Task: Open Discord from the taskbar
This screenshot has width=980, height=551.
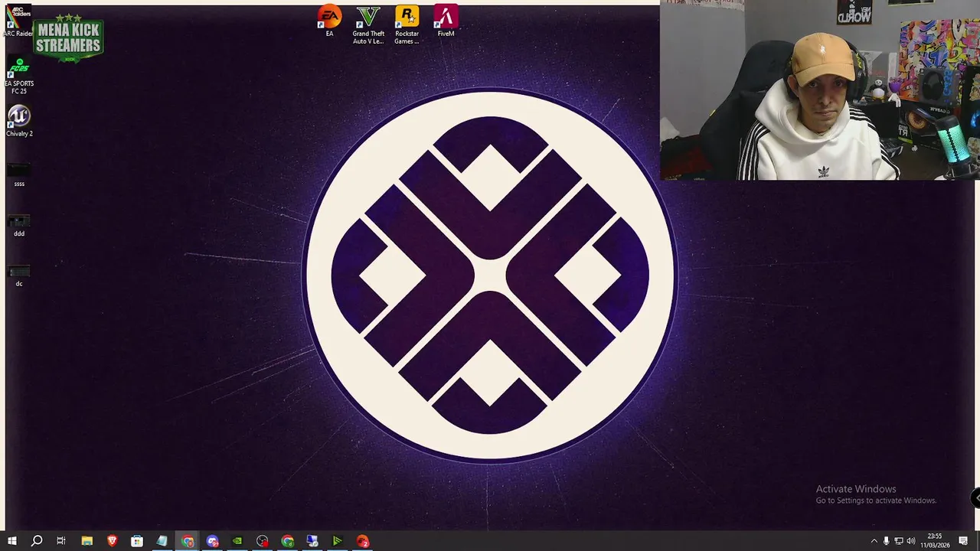Action: pyautogui.click(x=212, y=541)
